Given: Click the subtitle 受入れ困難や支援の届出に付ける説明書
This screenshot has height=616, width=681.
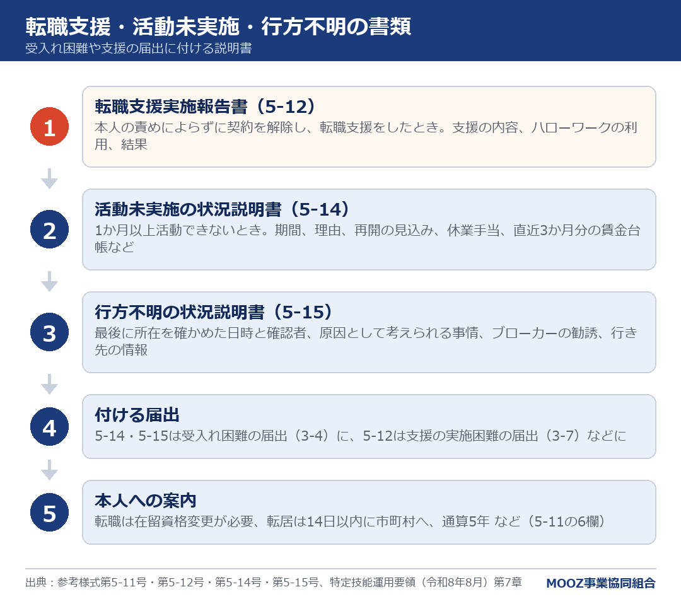Looking at the screenshot, I should (139, 48).
